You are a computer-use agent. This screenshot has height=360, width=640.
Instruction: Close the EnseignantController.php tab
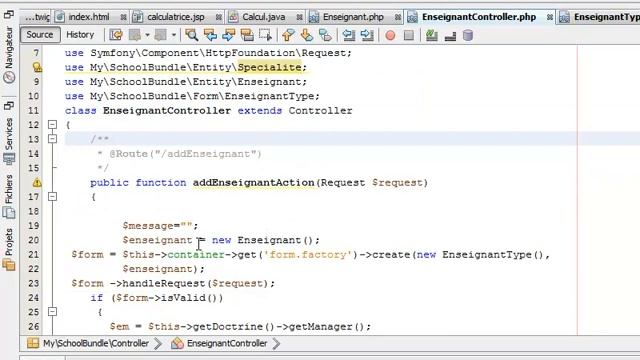coord(550,18)
